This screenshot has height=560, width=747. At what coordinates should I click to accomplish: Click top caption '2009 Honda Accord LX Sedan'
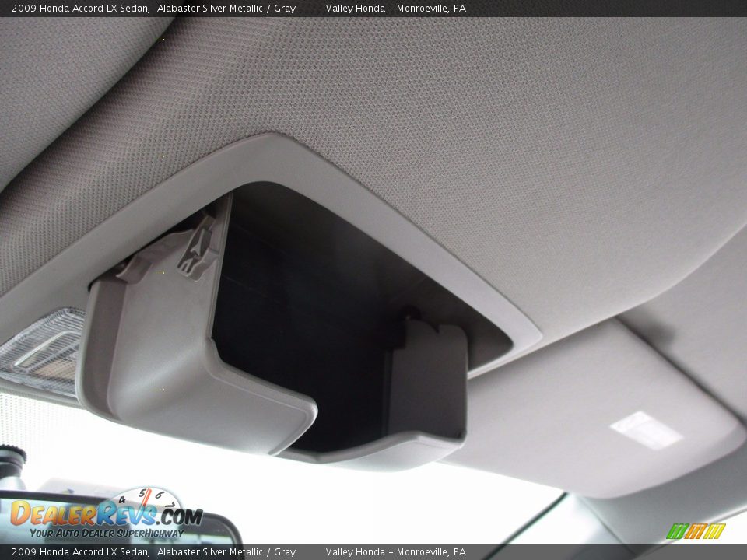click(76, 9)
